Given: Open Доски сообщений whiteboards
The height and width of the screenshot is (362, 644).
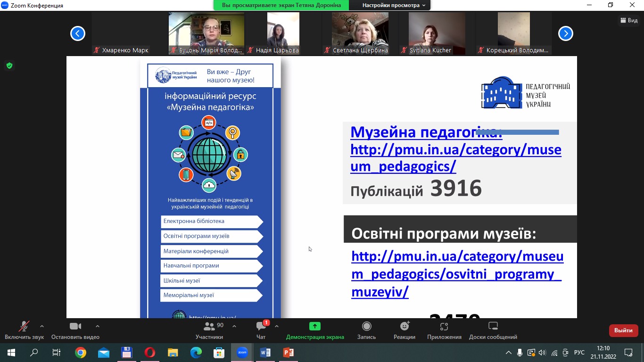Looking at the screenshot, I should 493,330.
